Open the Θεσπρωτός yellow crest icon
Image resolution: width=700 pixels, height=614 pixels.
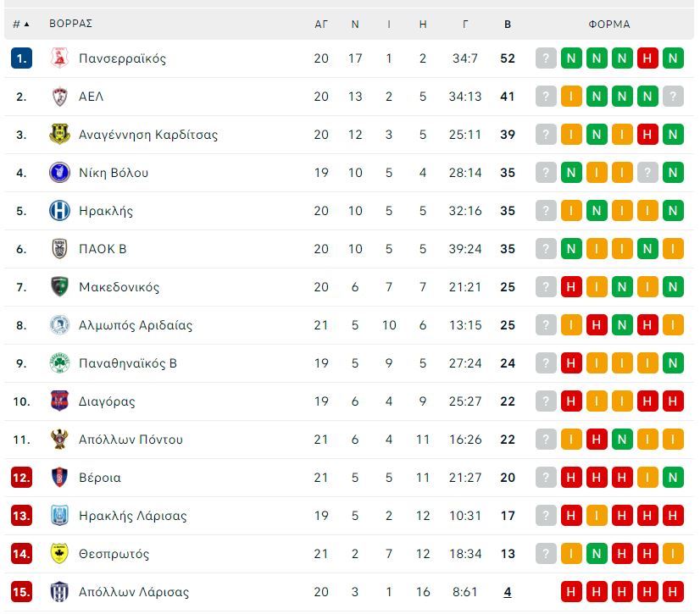pyautogui.click(x=59, y=554)
